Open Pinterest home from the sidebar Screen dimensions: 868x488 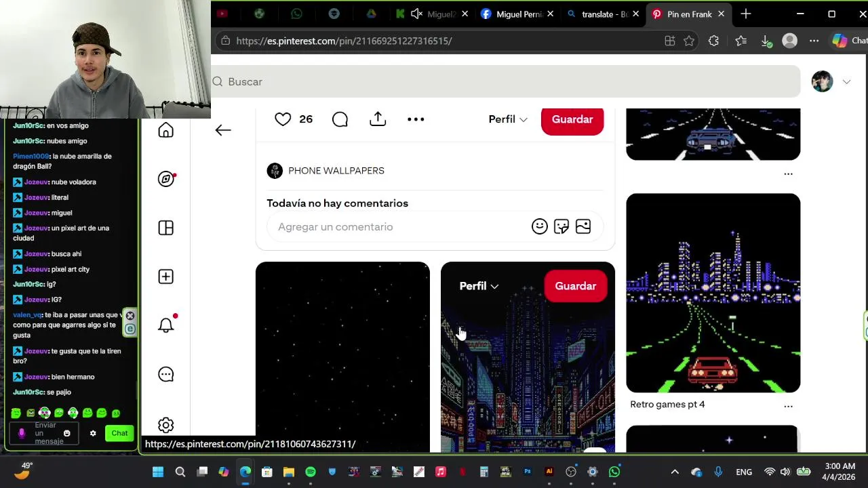(166, 130)
